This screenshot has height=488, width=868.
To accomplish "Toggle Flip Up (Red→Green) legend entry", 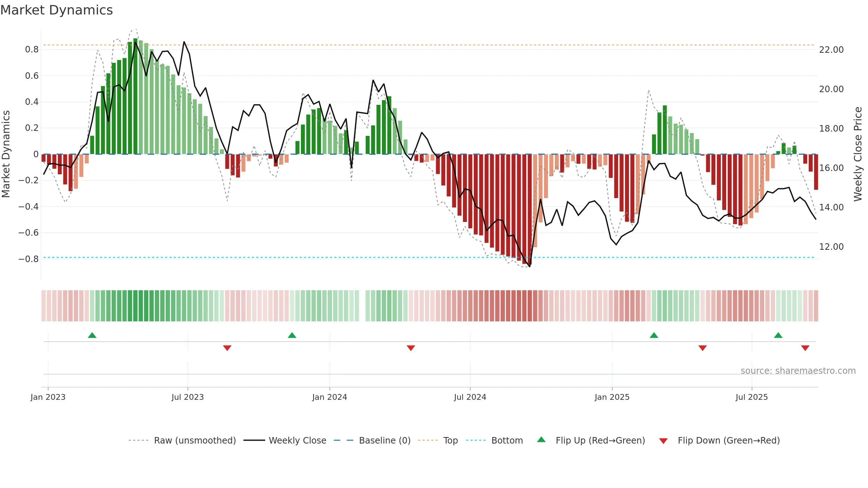I will coord(591,440).
